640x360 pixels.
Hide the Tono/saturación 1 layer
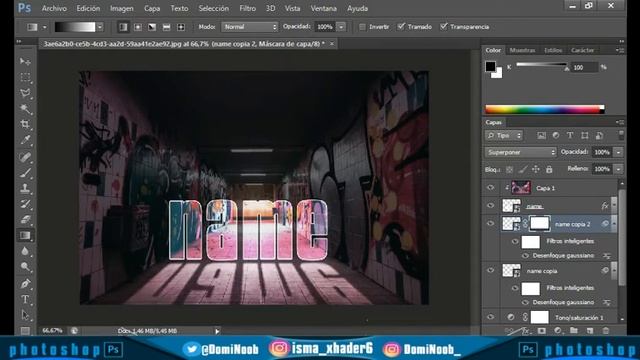click(x=491, y=317)
